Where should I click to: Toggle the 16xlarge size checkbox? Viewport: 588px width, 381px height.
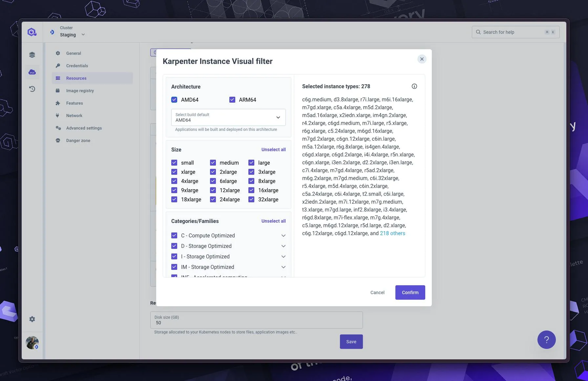[251, 190]
